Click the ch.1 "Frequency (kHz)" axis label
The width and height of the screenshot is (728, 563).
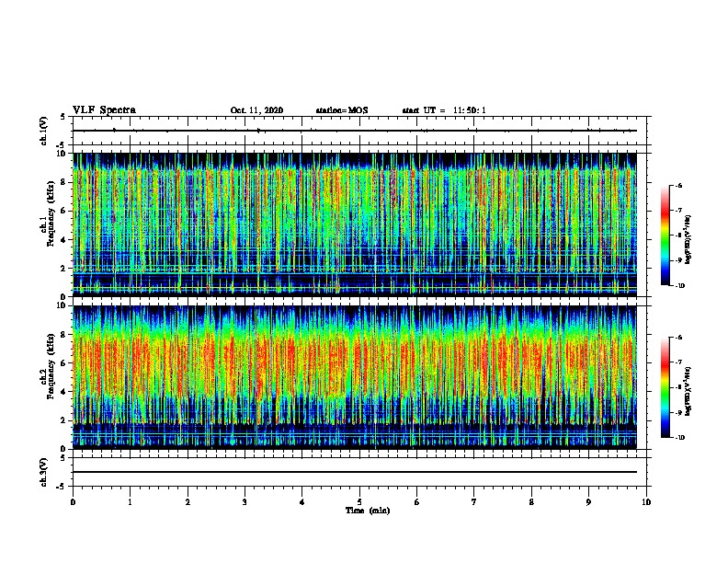tap(51, 213)
